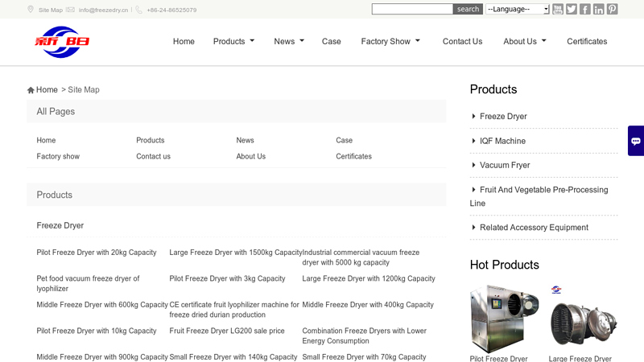Open Factory show link under All Pages
The height and width of the screenshot is (362, 644).
58,156
